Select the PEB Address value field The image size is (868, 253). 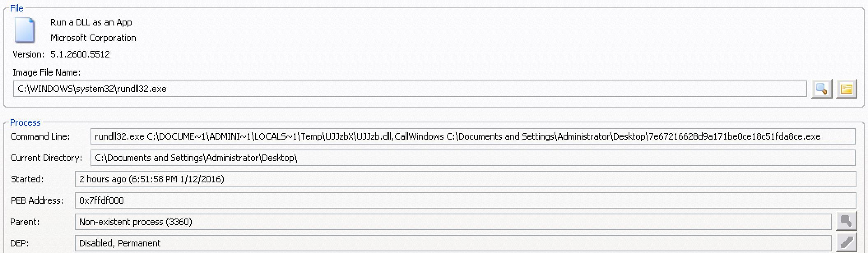(x=465, y=200)
